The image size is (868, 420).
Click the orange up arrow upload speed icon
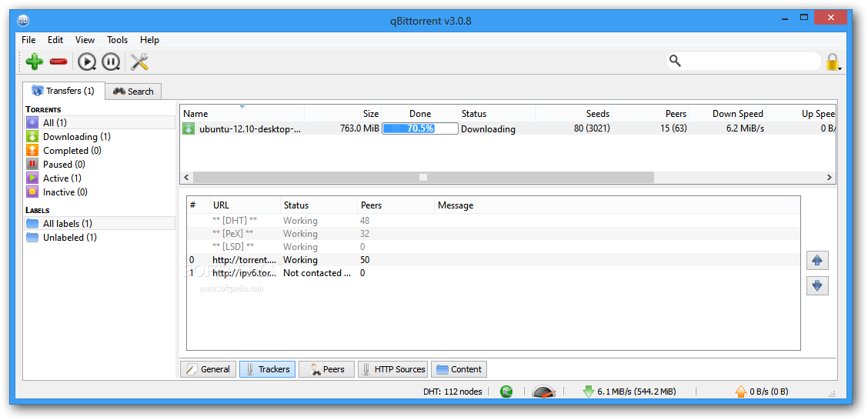pos(741,392)
